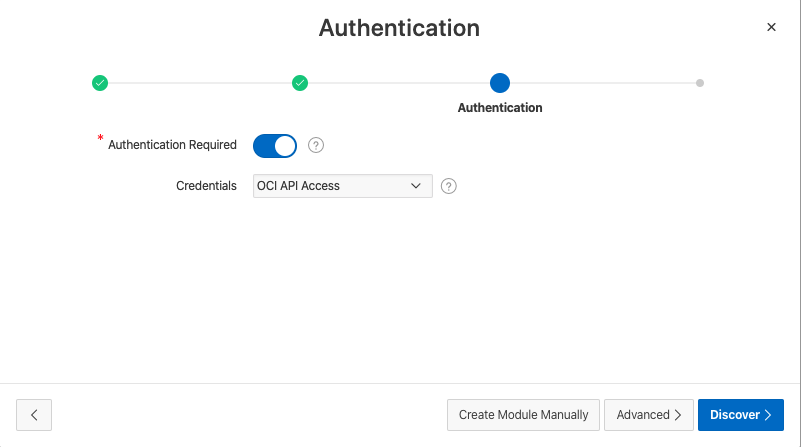Click the Authentication Required label text
This screenshot has width=801, height=447.
(x=172, y=145)
